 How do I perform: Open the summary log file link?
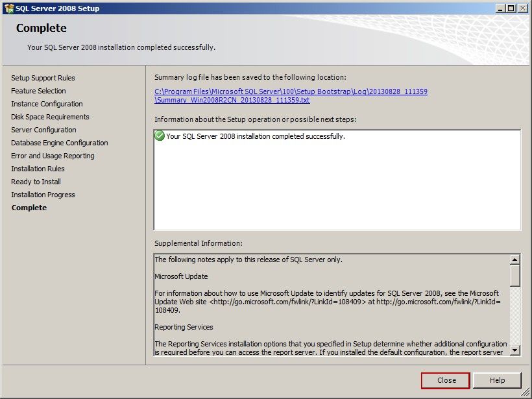[291, 95]
